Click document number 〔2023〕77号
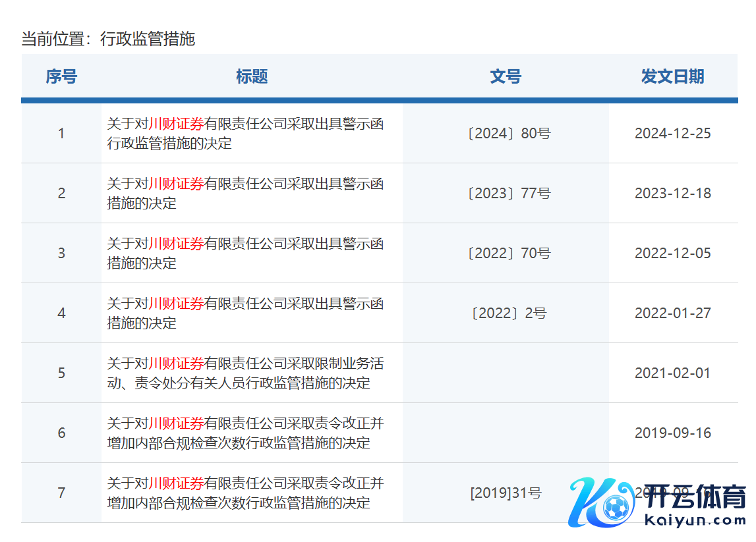 (x=506, y=194)
